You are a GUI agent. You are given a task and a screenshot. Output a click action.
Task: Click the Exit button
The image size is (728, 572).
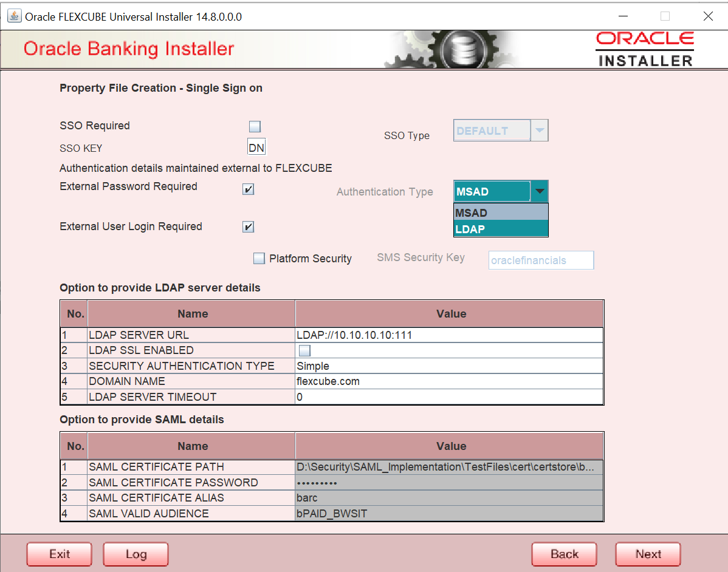coord(60,554)
